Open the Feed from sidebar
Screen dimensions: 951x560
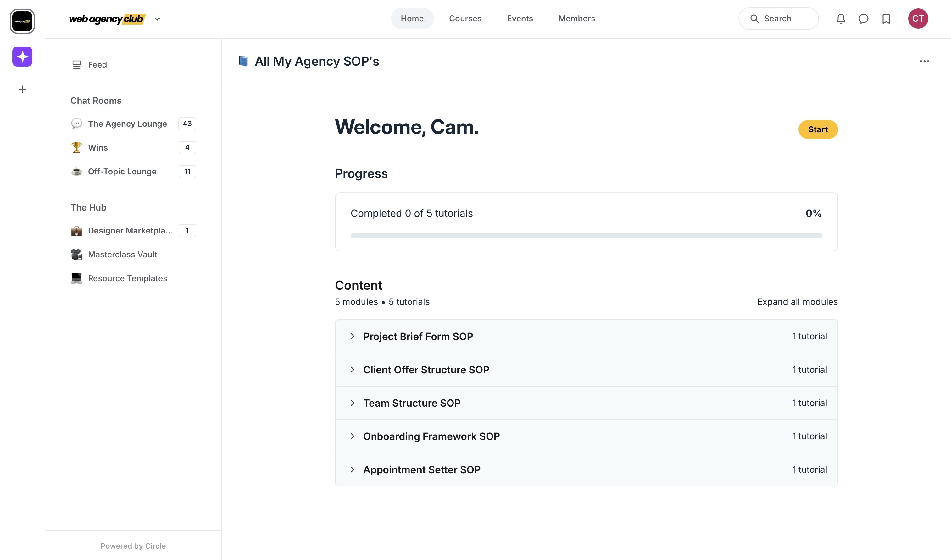(x=97, y=65)
